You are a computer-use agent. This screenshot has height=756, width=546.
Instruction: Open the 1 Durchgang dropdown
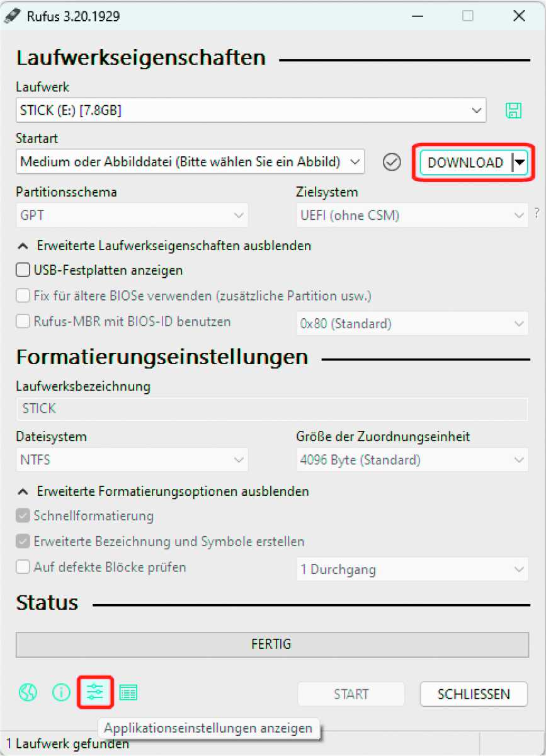(412, 570)
